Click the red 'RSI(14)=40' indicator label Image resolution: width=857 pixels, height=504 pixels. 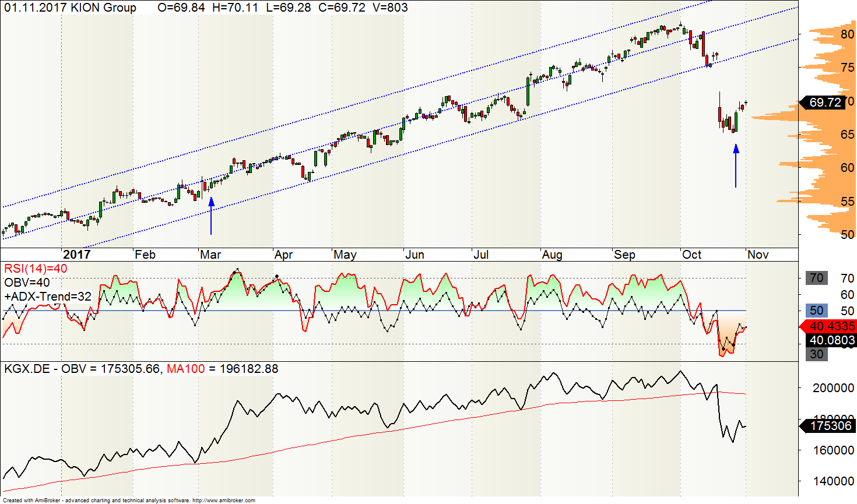[36, 269]
